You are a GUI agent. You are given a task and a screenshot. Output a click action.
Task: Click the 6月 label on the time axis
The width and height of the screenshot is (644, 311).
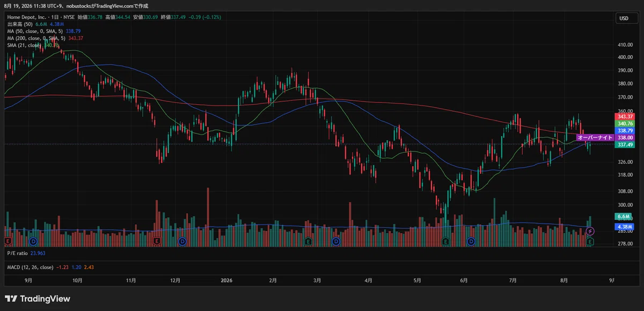point(464,280)
